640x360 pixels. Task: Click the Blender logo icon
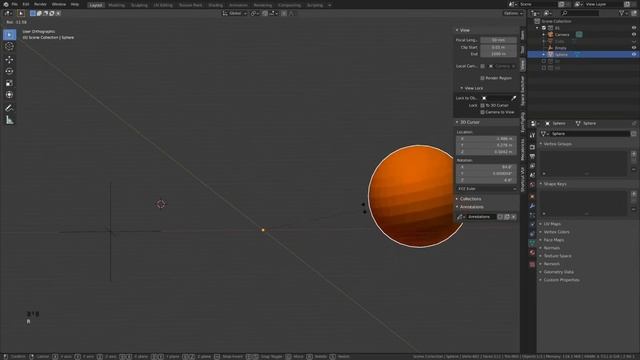(5, 4)
